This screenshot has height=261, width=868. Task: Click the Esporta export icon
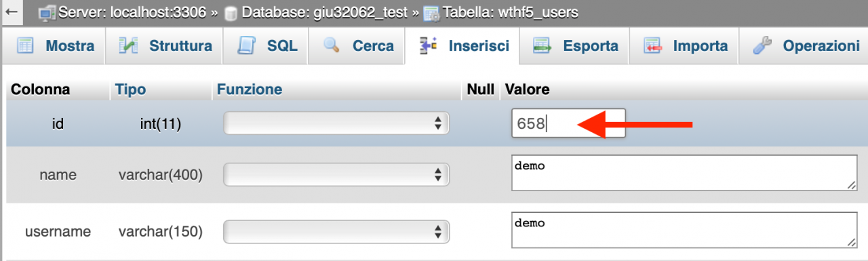(x=542, y=46)
